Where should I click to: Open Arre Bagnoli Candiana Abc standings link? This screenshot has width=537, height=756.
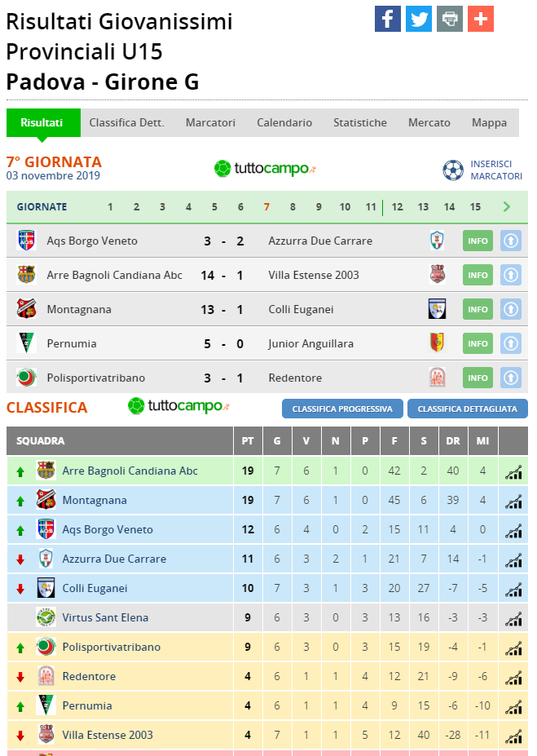pyautogui.click(x=130, y=471)
